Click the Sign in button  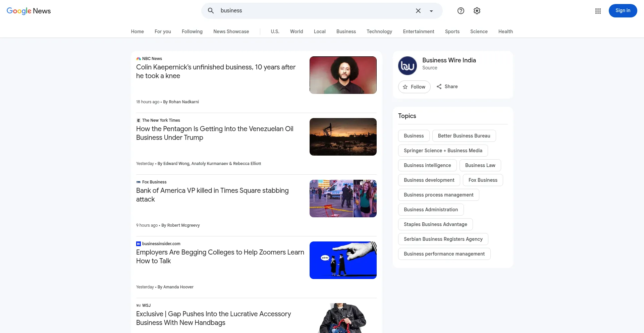[x=623, y=11]
